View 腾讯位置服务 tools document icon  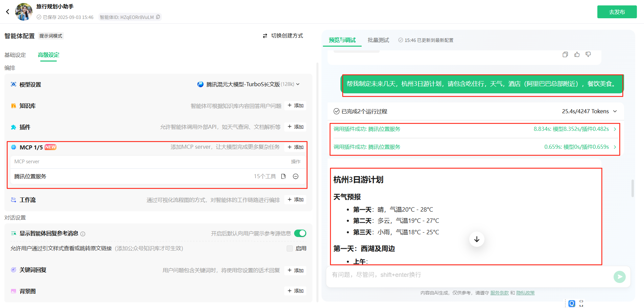click(x=284, y=176)
